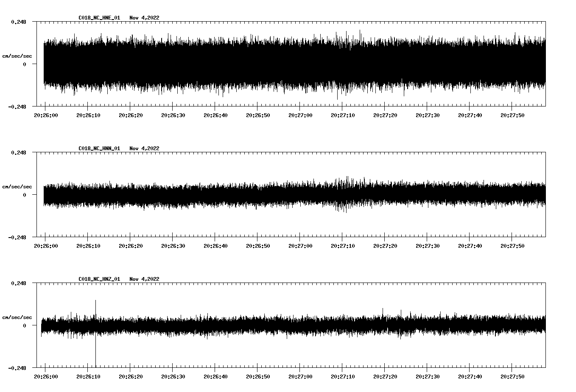The width and height of the screenshot is (576, 392).
Task: Click the 20:26:30 time label under HNE plot
Action: pyautogui.click(x=173, y=115)
